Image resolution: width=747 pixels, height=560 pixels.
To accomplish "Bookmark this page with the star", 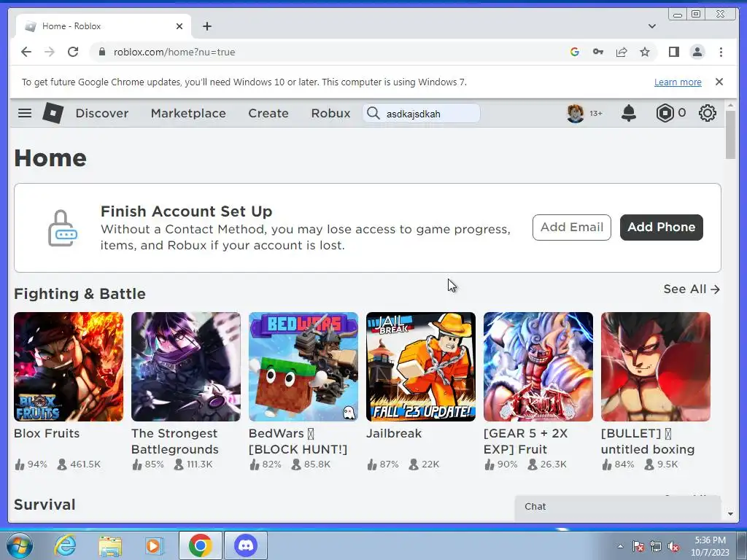I will point(645,52).
